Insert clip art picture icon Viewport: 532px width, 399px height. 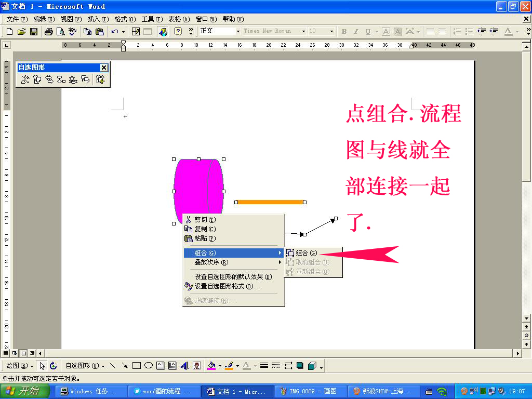196,366
